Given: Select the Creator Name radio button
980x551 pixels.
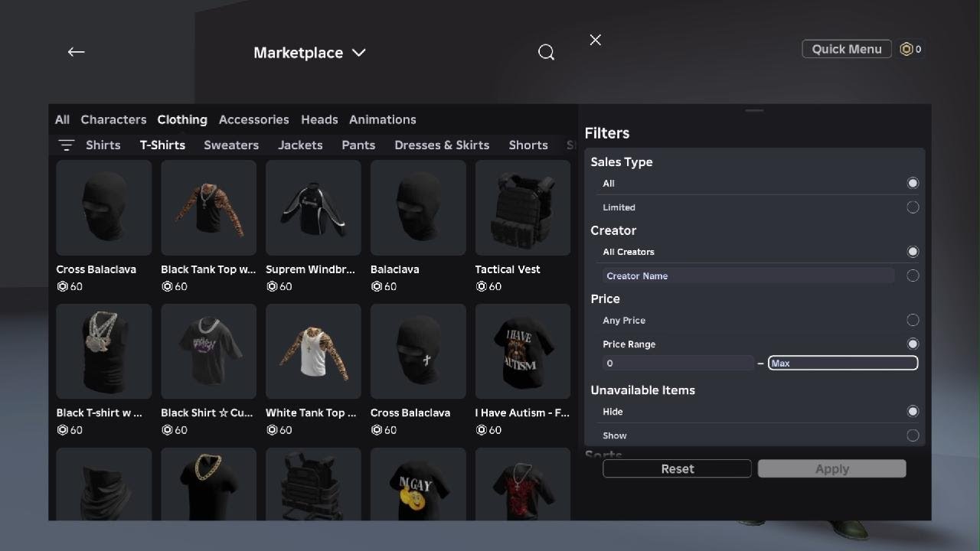Looking at the screenshot, I should 913,275.
